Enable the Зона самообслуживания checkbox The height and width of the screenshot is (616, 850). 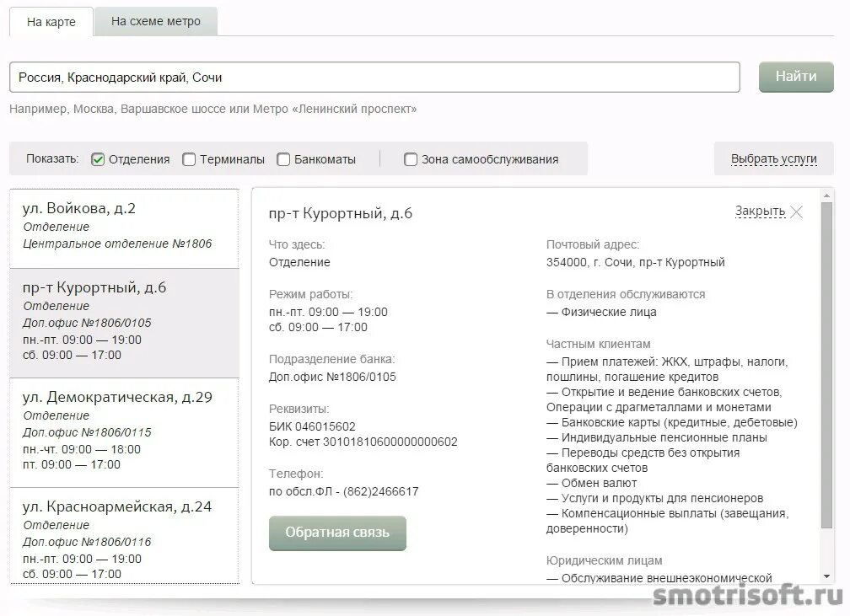(411, 158)
